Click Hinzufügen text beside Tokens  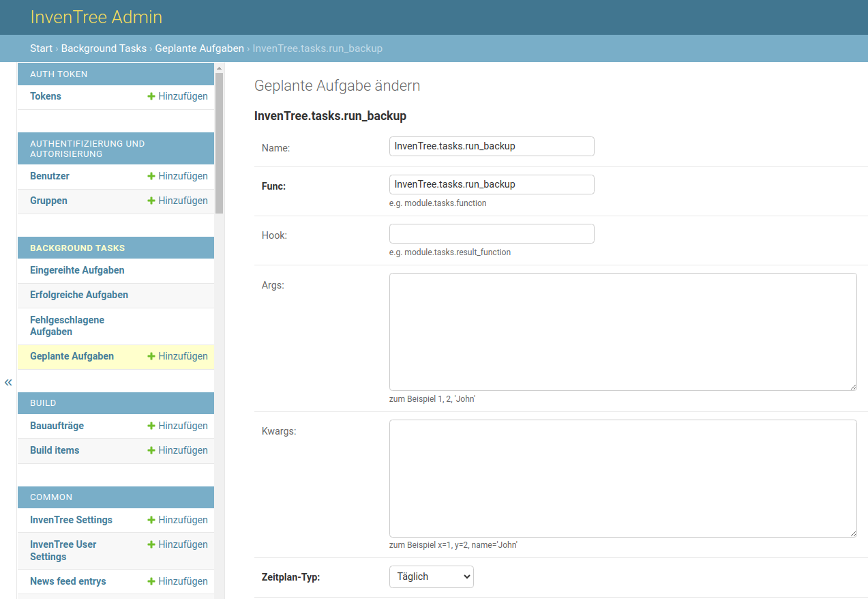pyautogui.click(x=183, y=96)
